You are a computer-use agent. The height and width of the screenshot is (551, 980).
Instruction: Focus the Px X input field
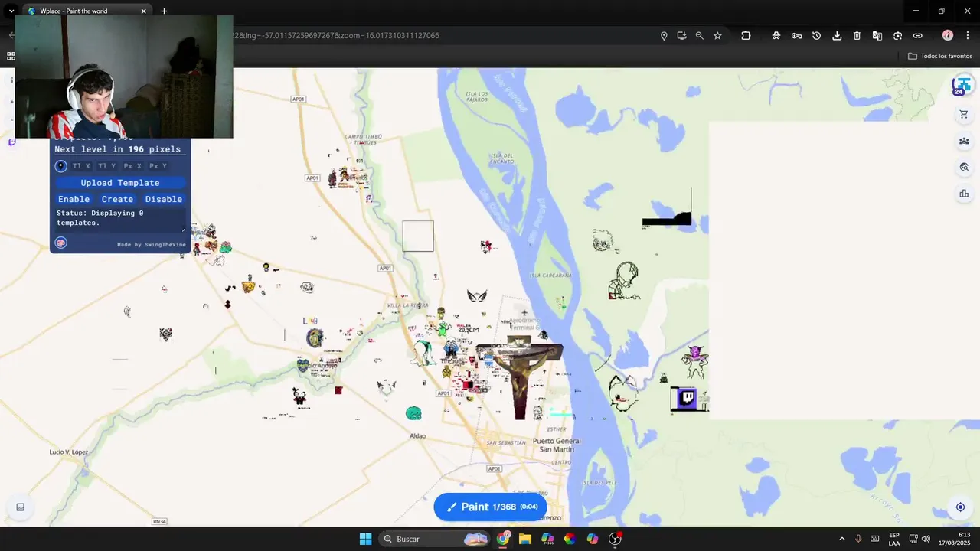132,166
